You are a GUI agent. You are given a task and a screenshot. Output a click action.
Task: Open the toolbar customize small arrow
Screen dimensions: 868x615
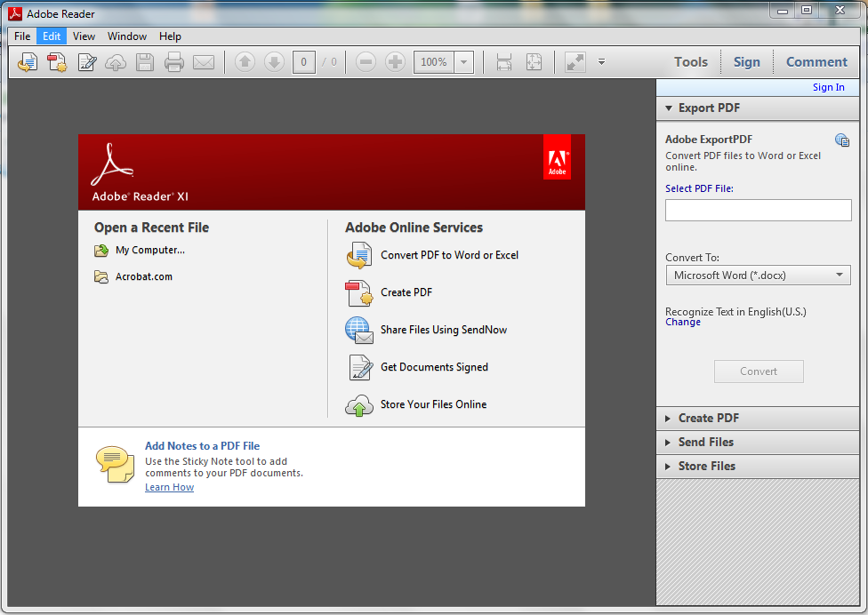(x=601, y=62)
